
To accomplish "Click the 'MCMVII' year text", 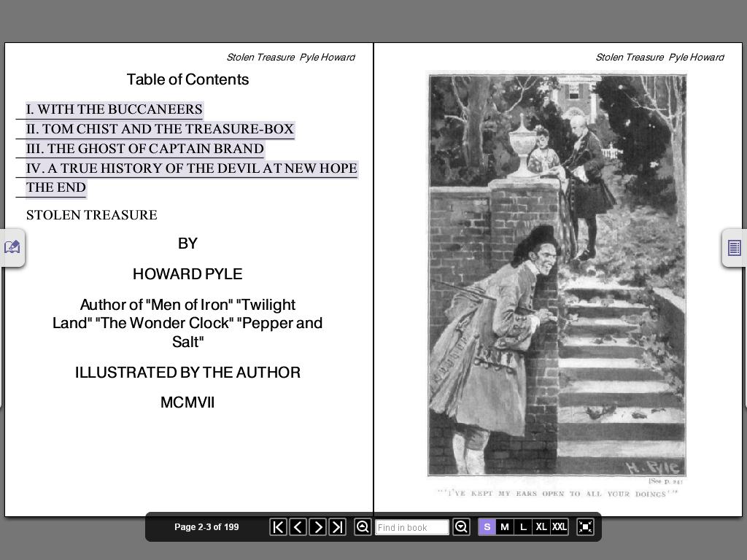I will pos(187,402).
